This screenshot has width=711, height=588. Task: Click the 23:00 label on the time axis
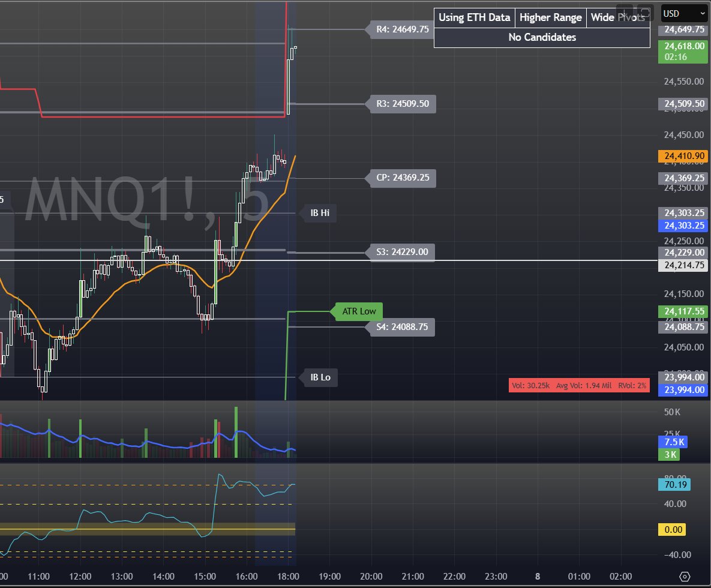(x=496, y=577)
